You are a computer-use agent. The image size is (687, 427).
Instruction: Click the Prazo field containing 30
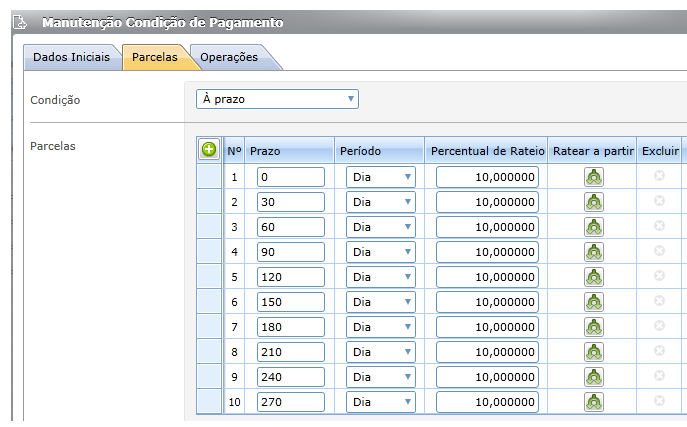tap(291, 202)
